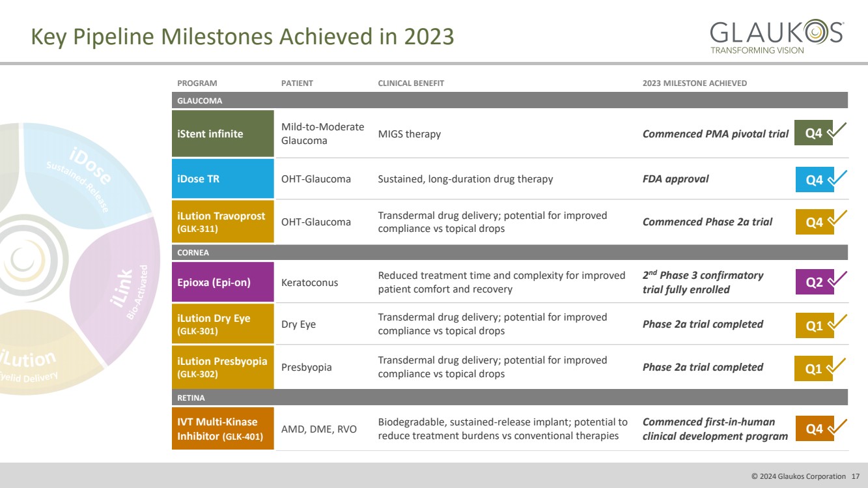Click the checkmark in the iLution Travoprost row
This screenshot has width=868, height=488.
(x=837, y=220)
